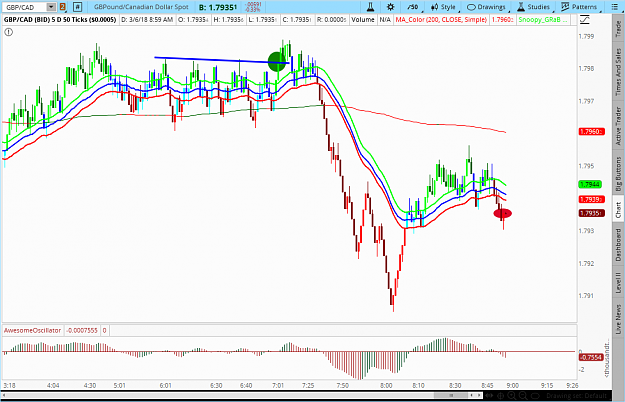Open the Studies menu
Screen dimensions: 625x402
coord(534,7)
